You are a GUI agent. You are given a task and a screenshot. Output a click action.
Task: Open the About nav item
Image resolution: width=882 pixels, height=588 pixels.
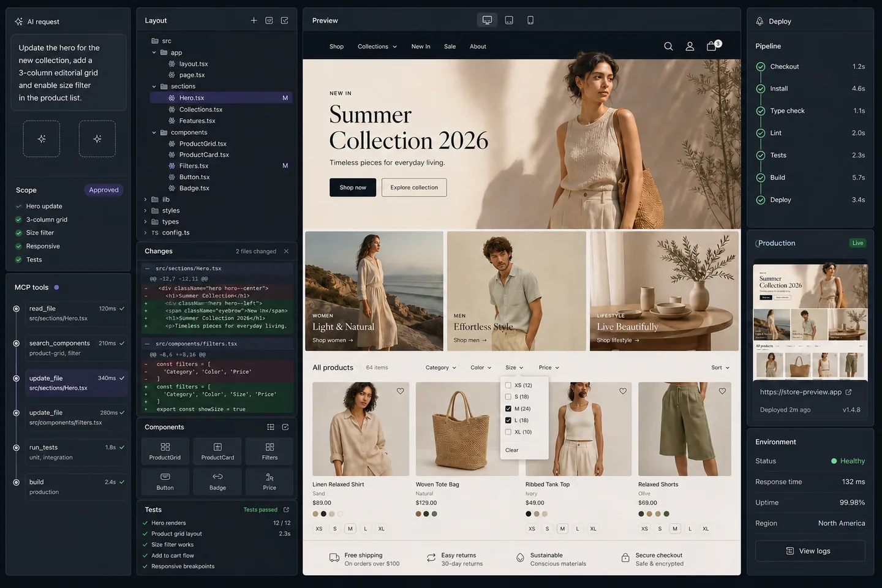[x=478, y=47]
